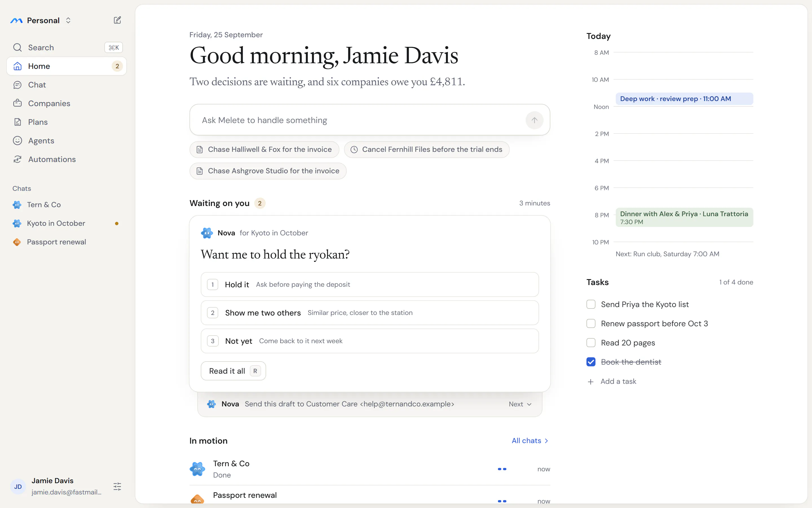Open Companies in the sidebar
The width and height of the screenshot is (812, 508).
[x=67, y=103]
